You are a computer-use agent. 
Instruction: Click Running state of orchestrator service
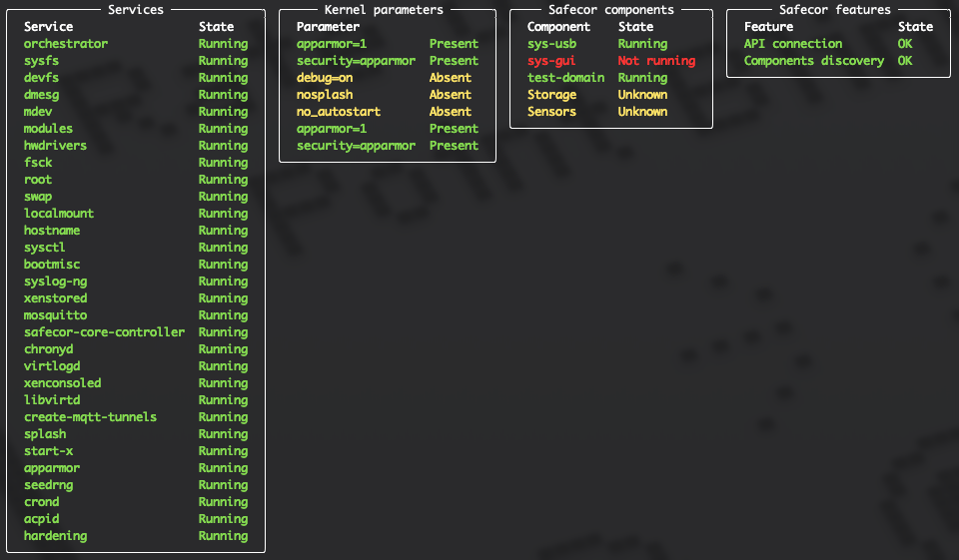[223, 44]
